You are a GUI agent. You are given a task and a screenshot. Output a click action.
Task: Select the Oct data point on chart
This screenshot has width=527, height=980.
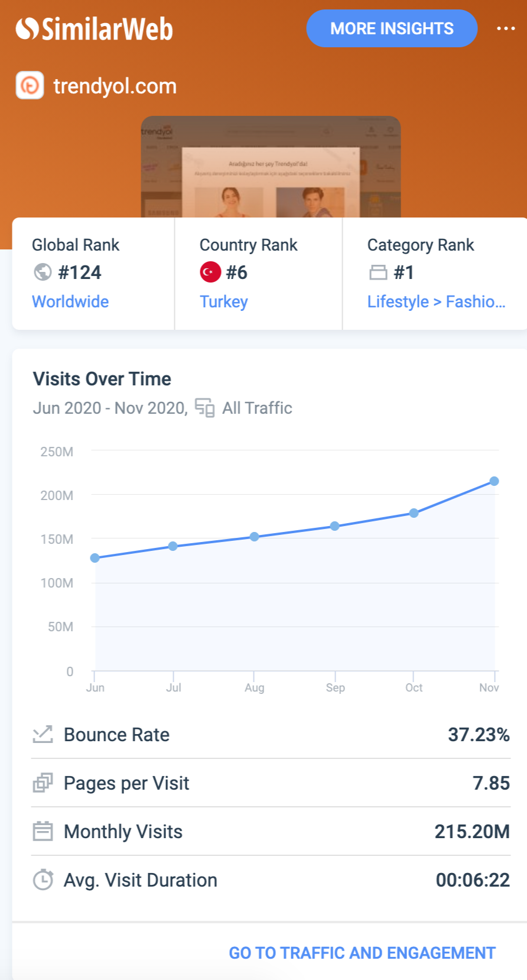tap(414, 513)
